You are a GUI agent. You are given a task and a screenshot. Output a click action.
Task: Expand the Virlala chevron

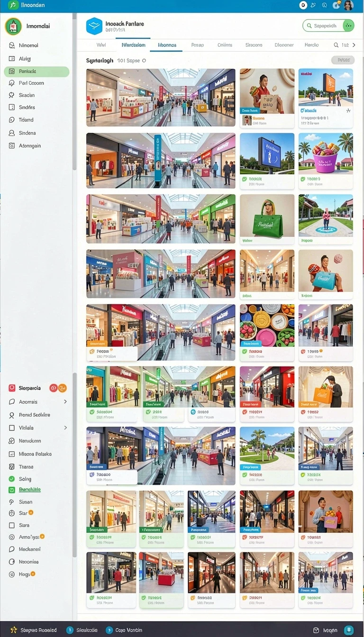pos(65,428)
